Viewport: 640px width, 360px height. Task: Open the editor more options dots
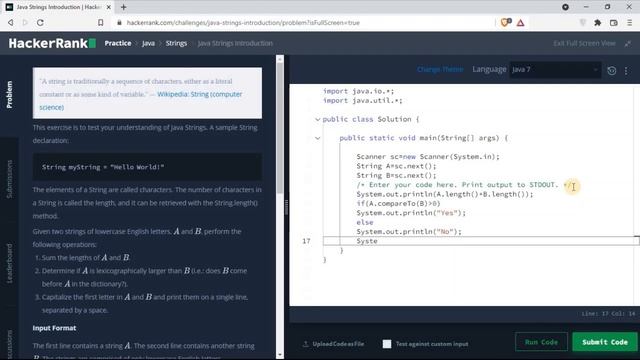(626, 71)
